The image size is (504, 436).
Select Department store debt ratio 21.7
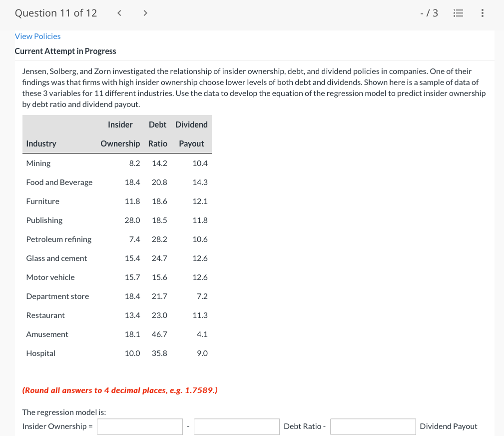click(x=159, y=296)
